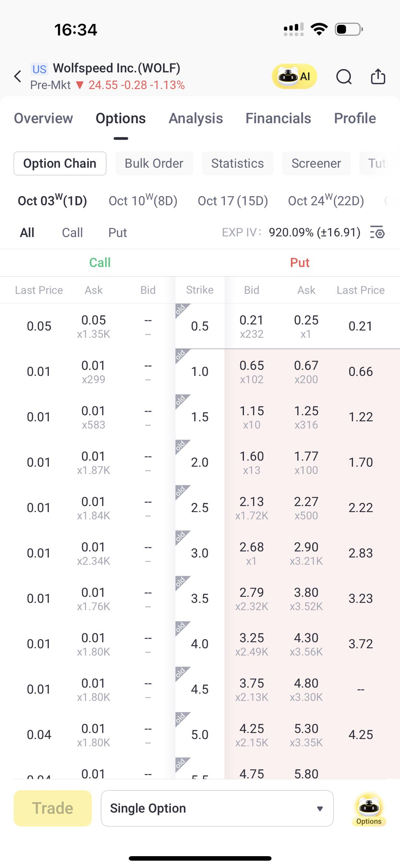Open the AI assistant badge
The width and height of the screenshot is (400, 868).
[x=294, y=77]
